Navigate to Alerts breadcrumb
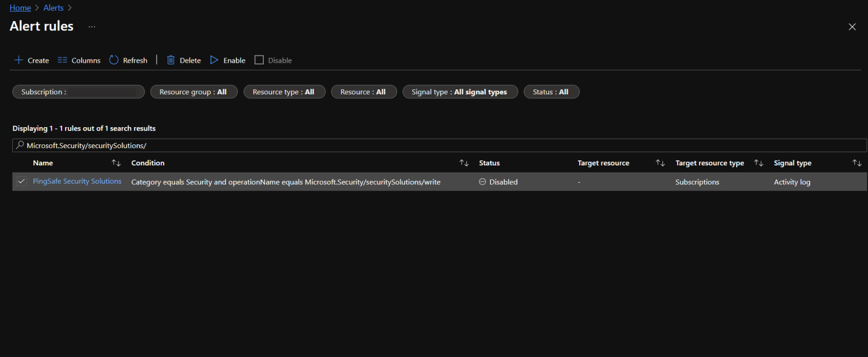This screenshot has height=357, width=868. (53, 8)
